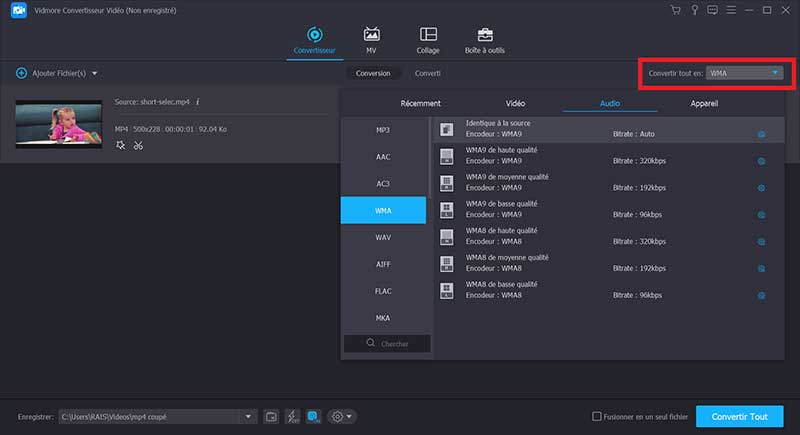Screen dimensions: 800x435
Task: Click the Convertir Tout button
Action: point(739,417)
